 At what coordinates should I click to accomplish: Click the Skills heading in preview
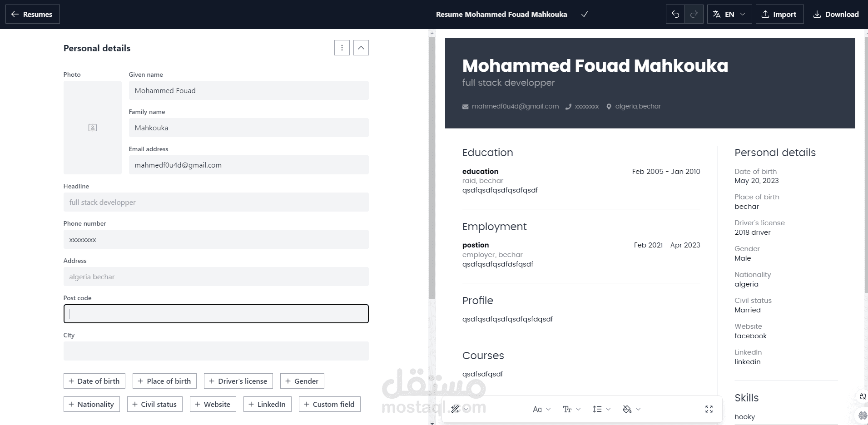(x=746, y=398)
